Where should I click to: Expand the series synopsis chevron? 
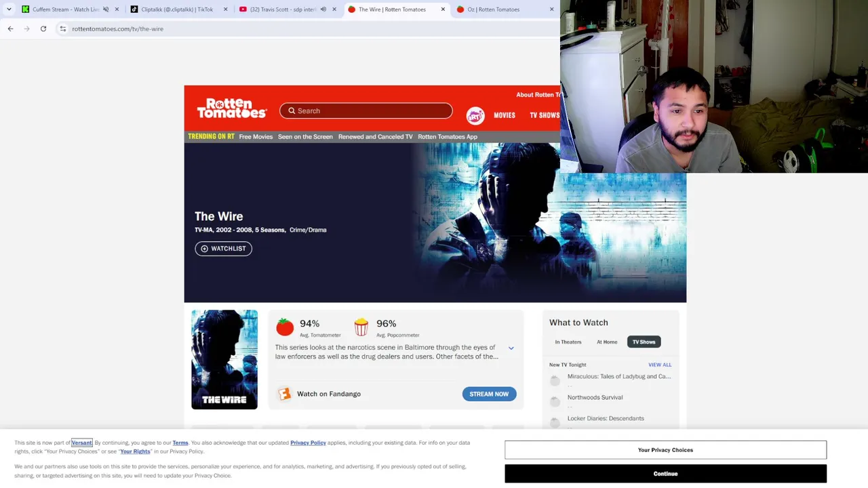pyautogui.click(x=511, y=348)
